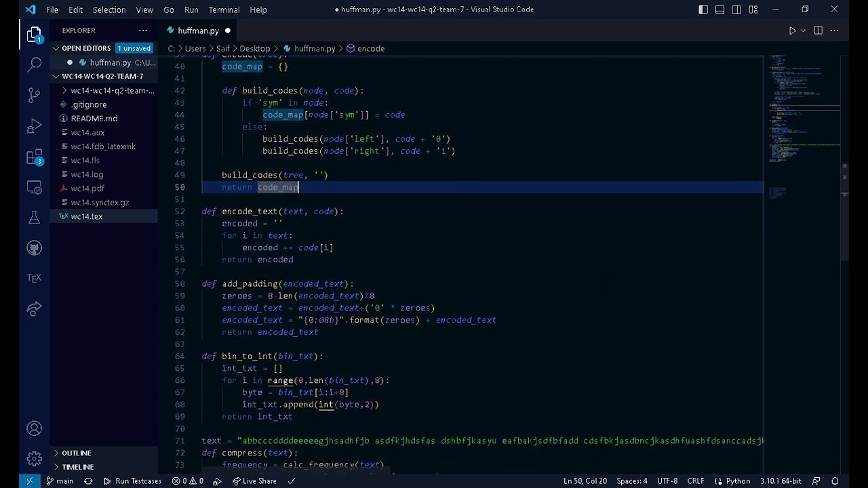Open feedback icon in status bar
This screenshot has height=488, width=868.
point(816,481)
